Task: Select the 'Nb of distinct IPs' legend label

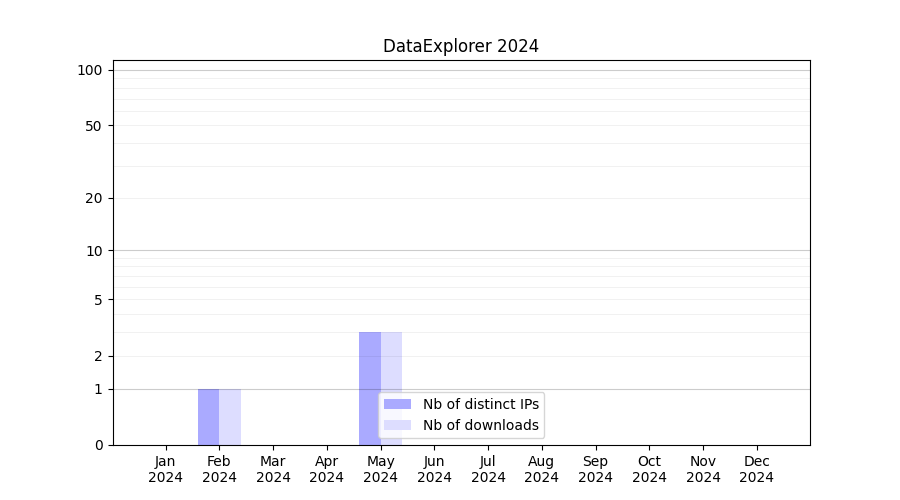Action: click(480, 404)
